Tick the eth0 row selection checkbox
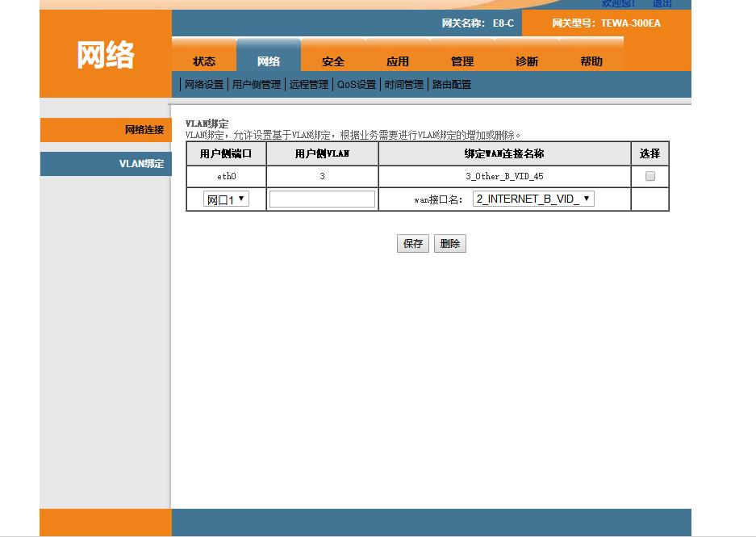756x537 pixels. tap(649, 175)
